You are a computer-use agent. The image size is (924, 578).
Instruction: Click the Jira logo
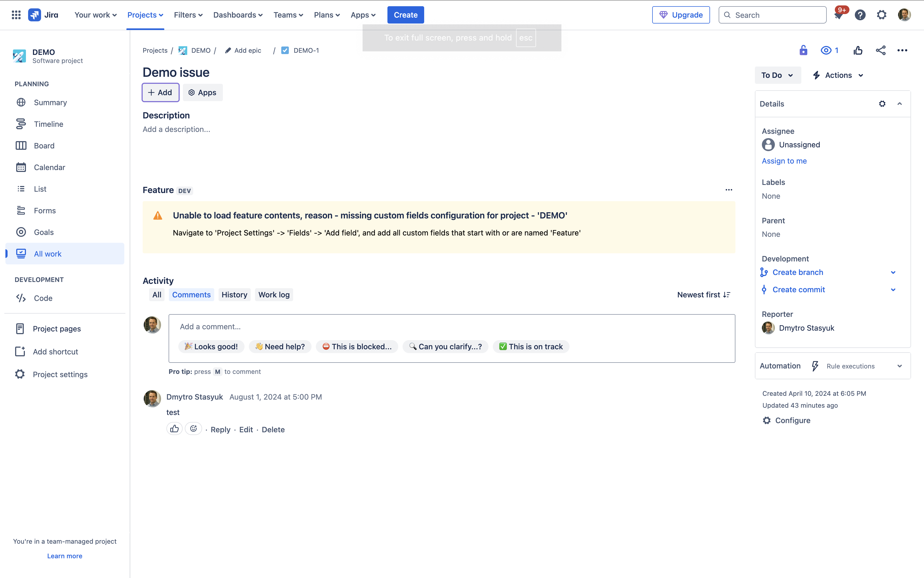point(43,15)
